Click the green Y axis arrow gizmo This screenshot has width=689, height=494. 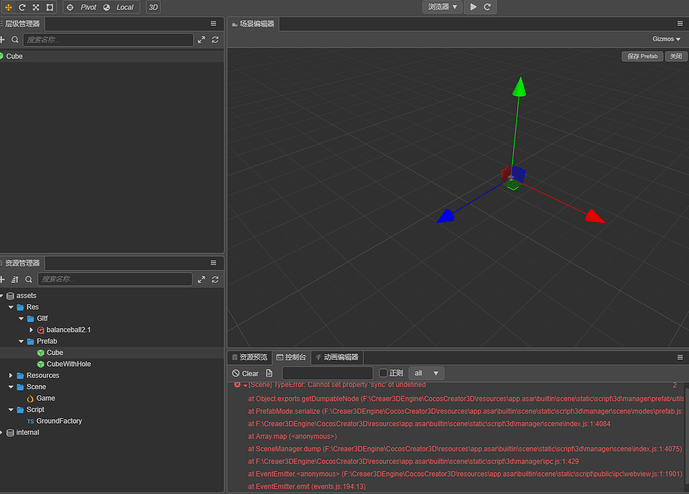pos(520,87)
